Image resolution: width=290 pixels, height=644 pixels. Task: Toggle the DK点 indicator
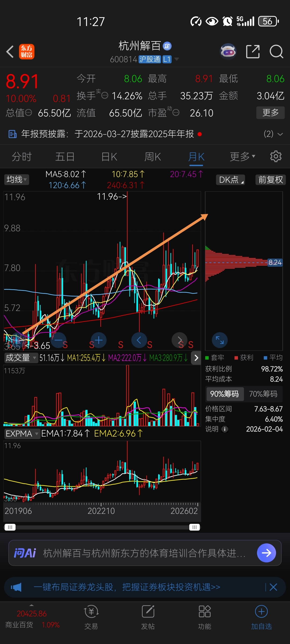(x=230, y=180)
